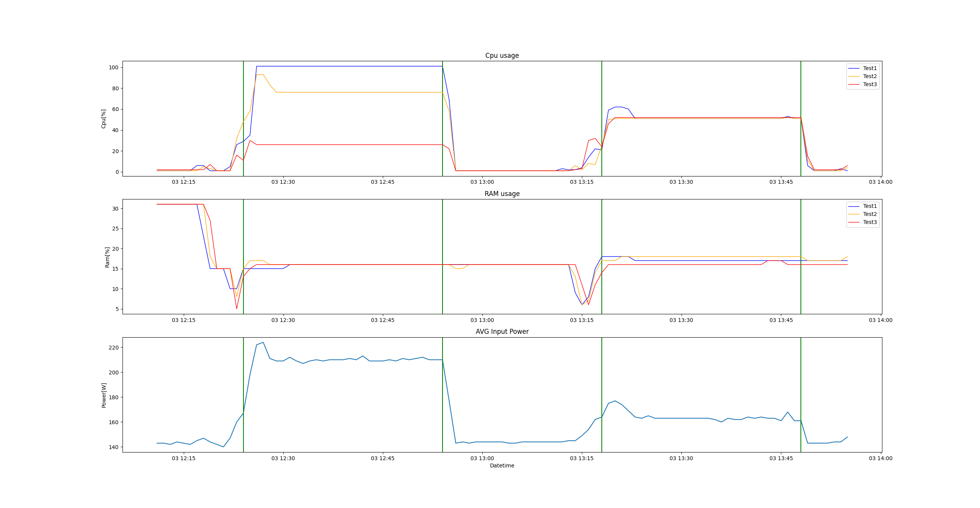Click the 'Power[W]' y-axis label

[104, 395]
